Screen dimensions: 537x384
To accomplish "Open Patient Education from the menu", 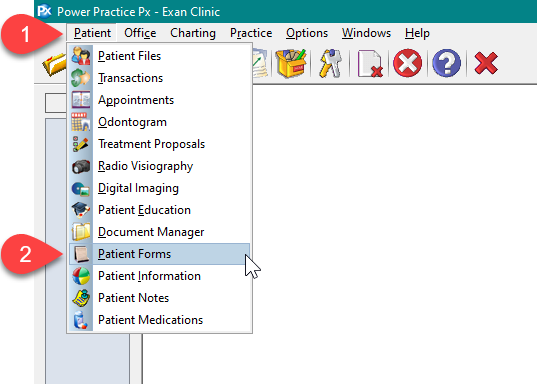I will point(160,210).
